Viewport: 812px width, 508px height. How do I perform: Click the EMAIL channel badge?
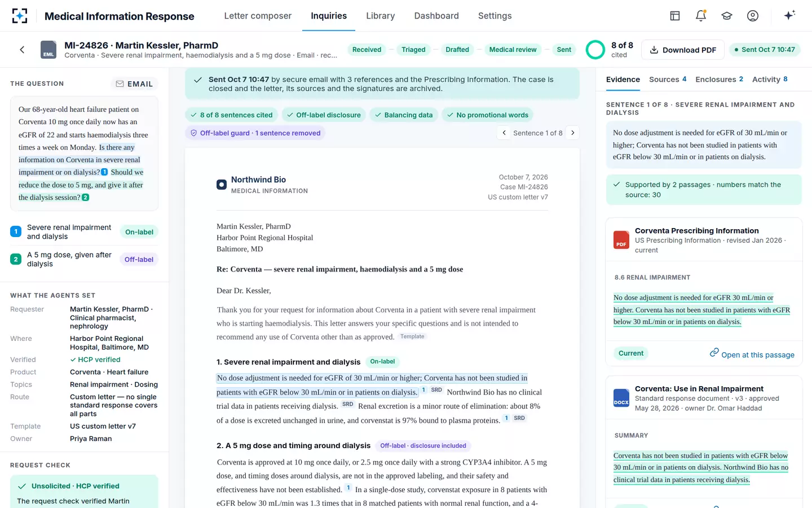[134, 84]
